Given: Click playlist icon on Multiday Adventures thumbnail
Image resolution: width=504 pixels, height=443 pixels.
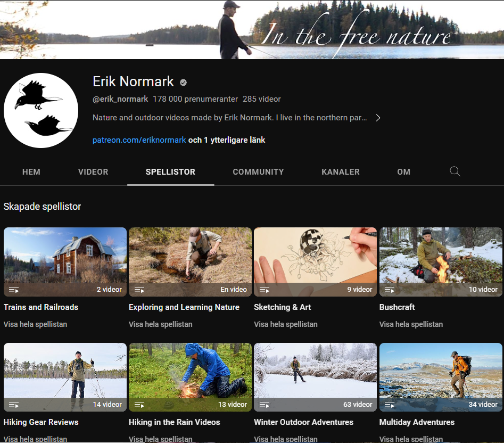Looking at the screenshot, I should [390, 405].
